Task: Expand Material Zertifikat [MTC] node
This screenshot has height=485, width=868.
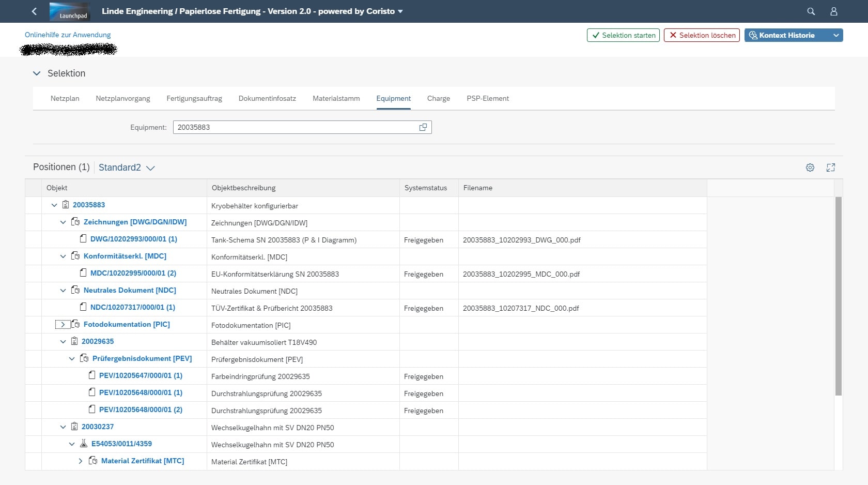Action: 81,461
